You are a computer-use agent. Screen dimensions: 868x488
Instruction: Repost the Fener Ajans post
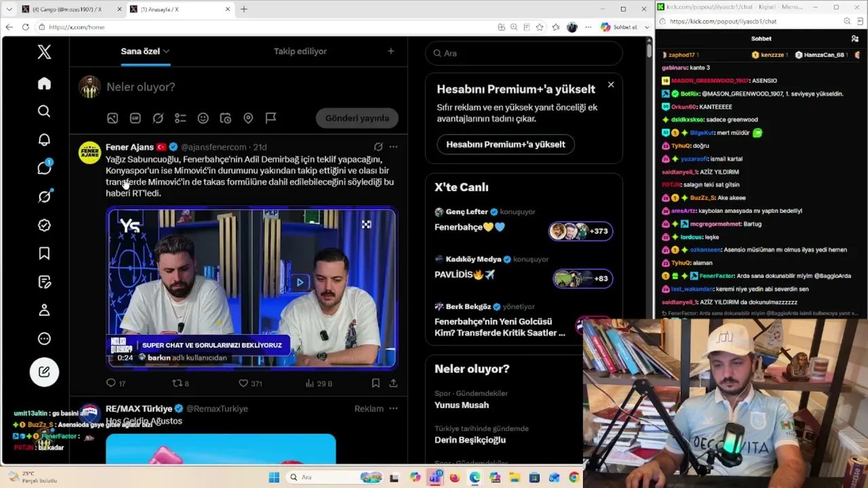pyautogui.click(x=177, y=383)
